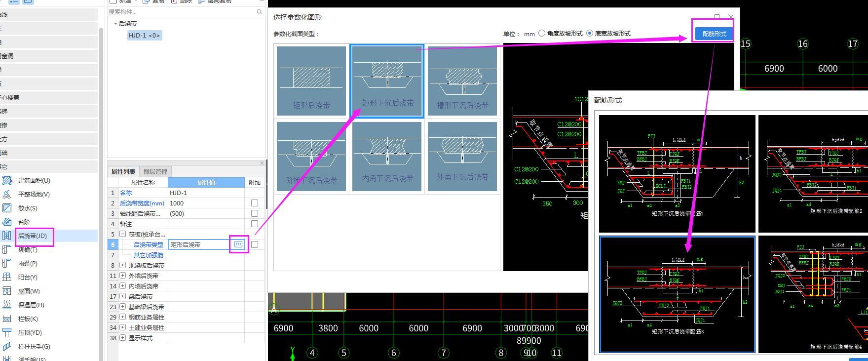Expand the 钢筋业务属性 group
Viewport: 868px width, 361px height.
click(x=122, y=317)
